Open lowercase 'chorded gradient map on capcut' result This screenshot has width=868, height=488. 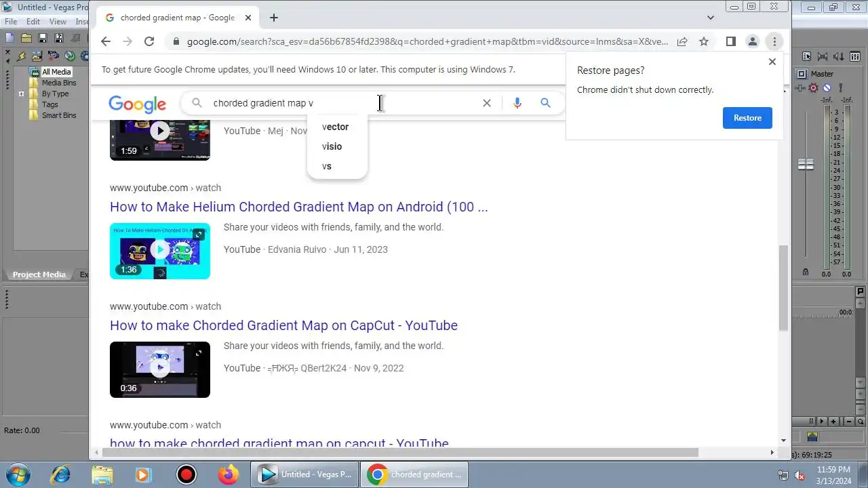[x=279, y=443]
